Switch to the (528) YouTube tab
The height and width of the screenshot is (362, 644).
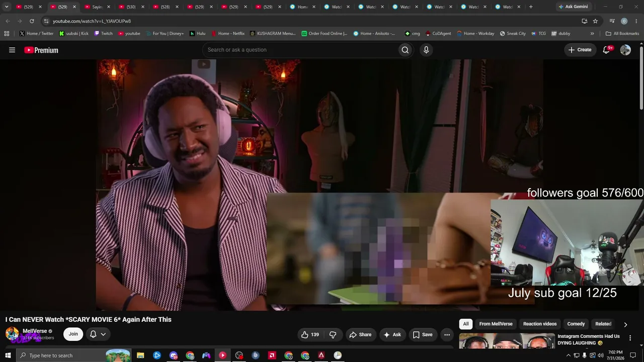[x=166, y=7]
